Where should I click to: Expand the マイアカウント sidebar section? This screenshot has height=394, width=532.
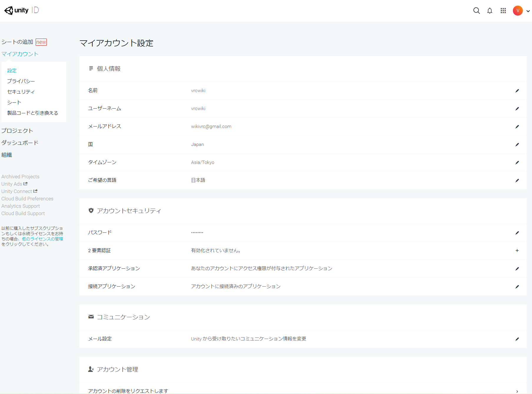(x=20, y=54)
